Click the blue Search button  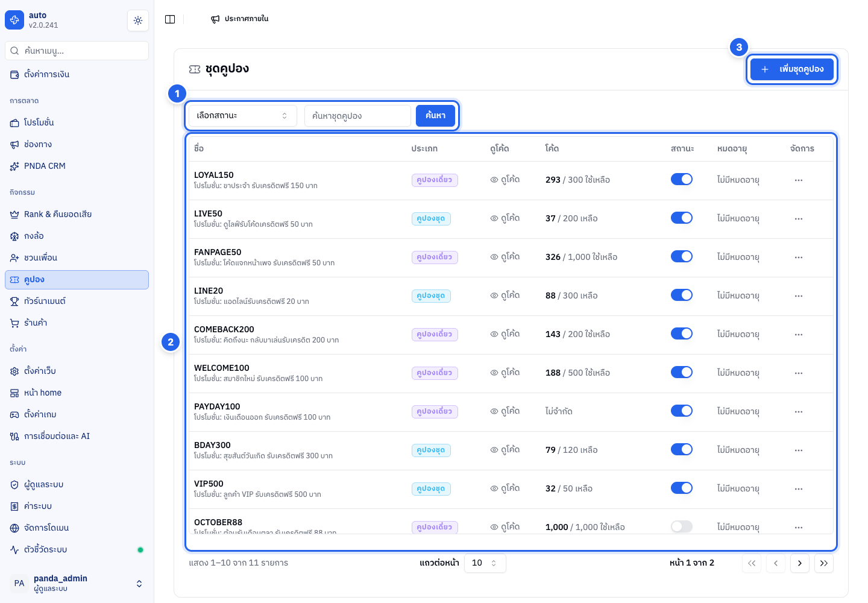tap(435, 116)
